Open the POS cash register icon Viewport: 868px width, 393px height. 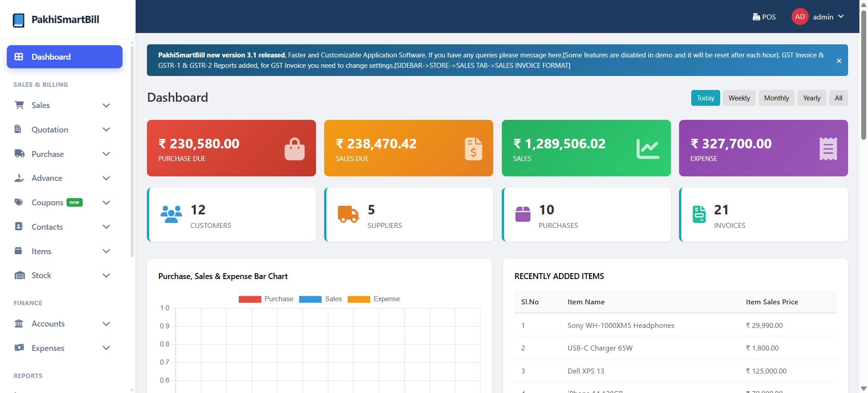[x=756, y=17]
